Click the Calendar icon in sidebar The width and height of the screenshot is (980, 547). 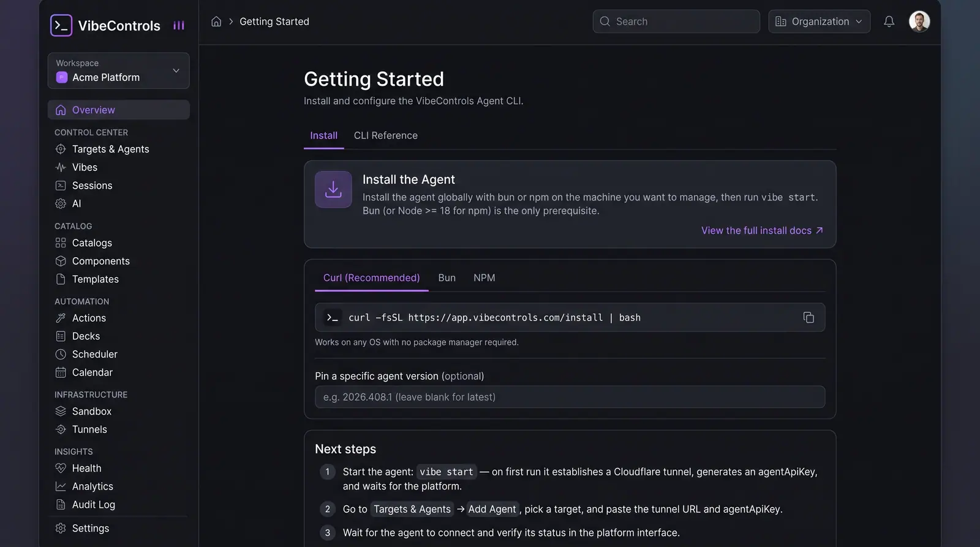pos(61,372)
